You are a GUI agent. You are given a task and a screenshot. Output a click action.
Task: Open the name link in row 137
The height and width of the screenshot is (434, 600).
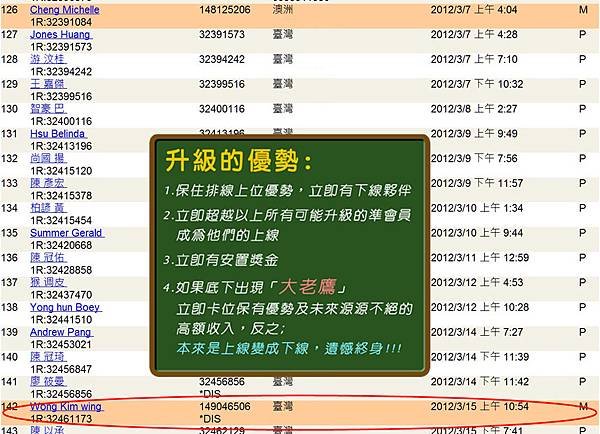coord(48,282)
